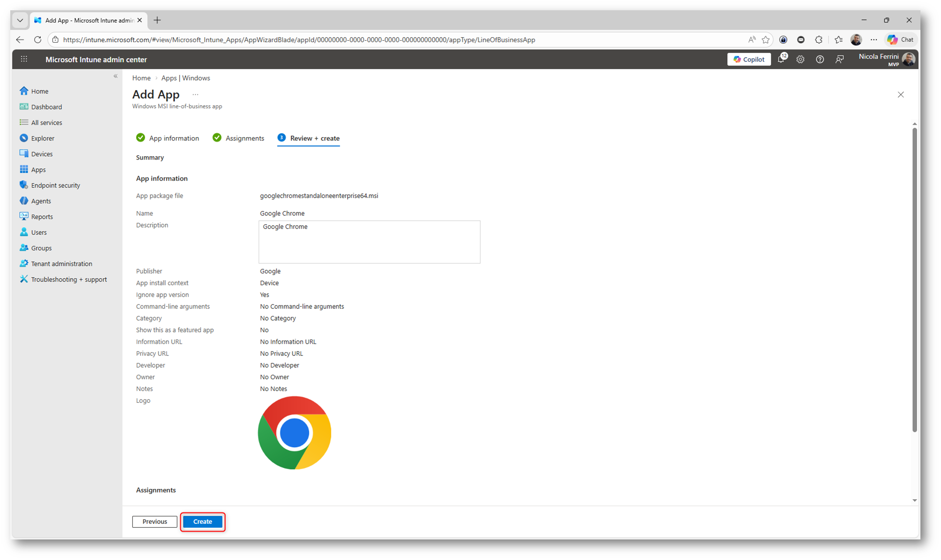Open portal settings gear icon
The width and height of the screenshot is (941, 560).
800,59
